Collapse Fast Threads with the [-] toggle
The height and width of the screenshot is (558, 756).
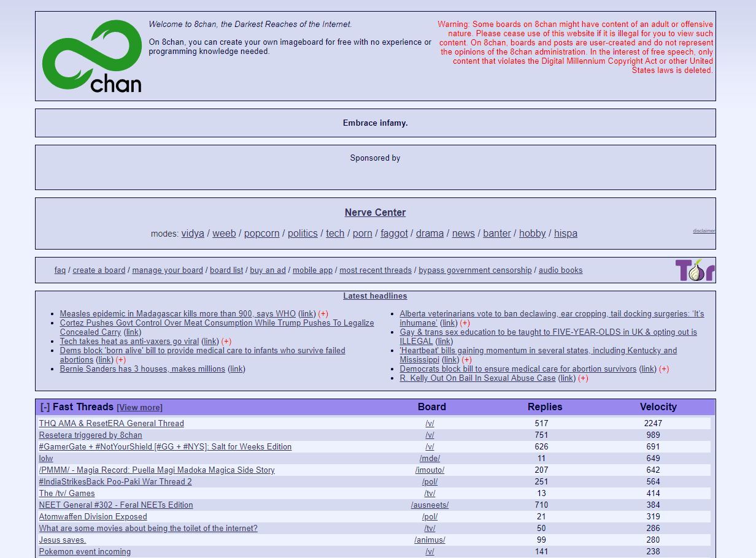(45, 407)
